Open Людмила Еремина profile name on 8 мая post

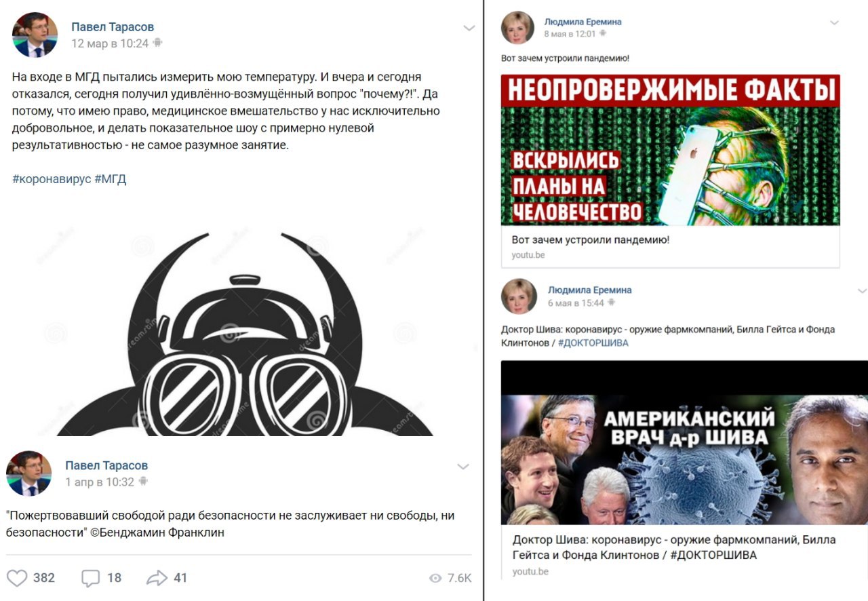click(x=583, y=22)
